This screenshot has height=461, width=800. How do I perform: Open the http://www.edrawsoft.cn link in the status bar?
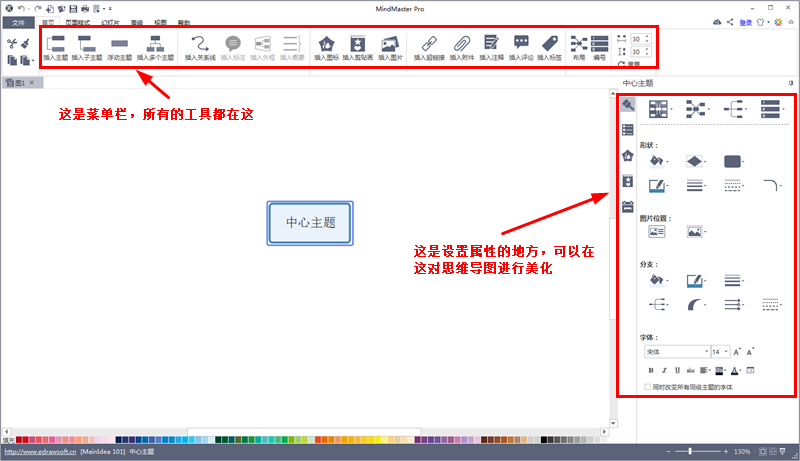tap(40, 452)
